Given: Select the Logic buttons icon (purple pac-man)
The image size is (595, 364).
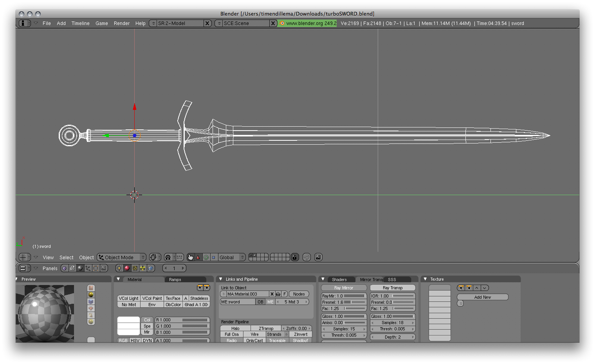Looking at the screenshot, I should click(x=65, y=268).
